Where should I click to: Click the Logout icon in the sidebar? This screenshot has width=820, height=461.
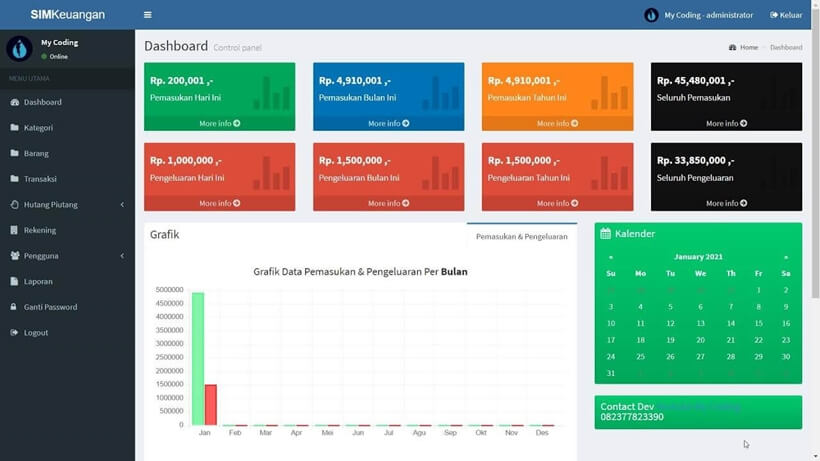click(14, 333)
